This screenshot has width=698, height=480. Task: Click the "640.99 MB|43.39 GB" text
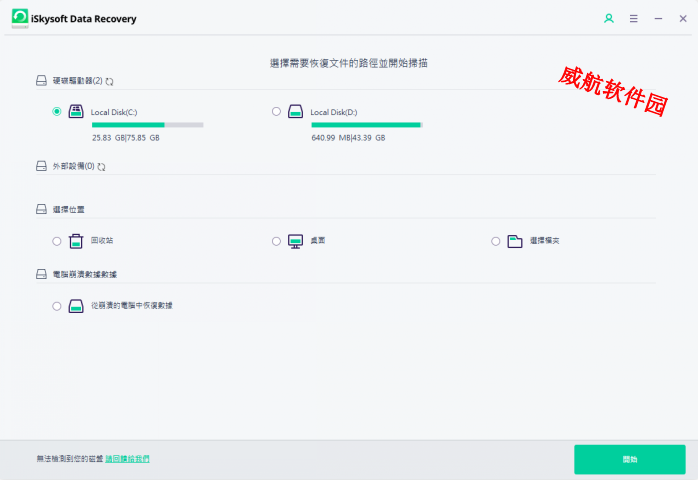[348, 138]
